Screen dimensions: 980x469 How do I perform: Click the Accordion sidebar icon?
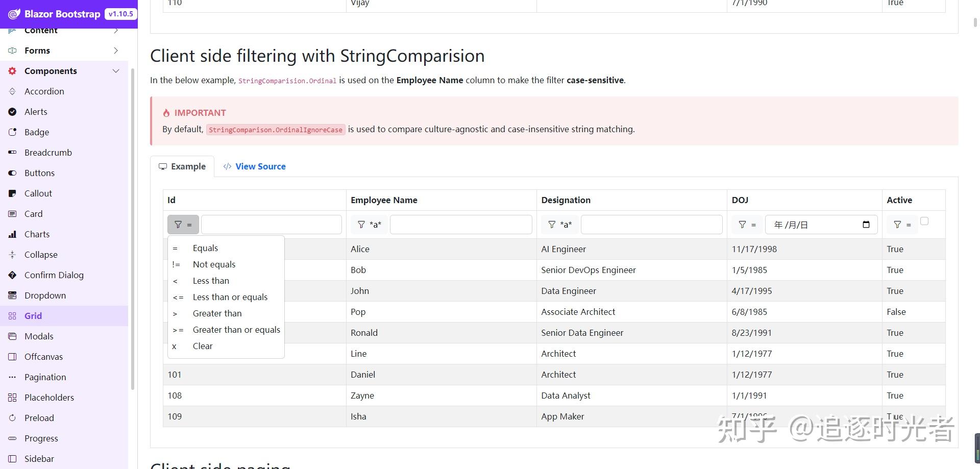click(13, 91)
